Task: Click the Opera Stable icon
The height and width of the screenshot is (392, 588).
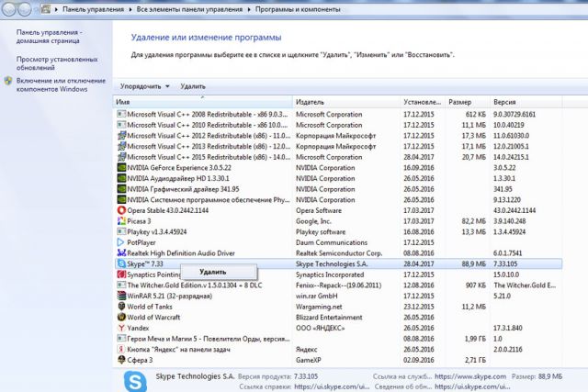Action: click(x=121, y=210)
